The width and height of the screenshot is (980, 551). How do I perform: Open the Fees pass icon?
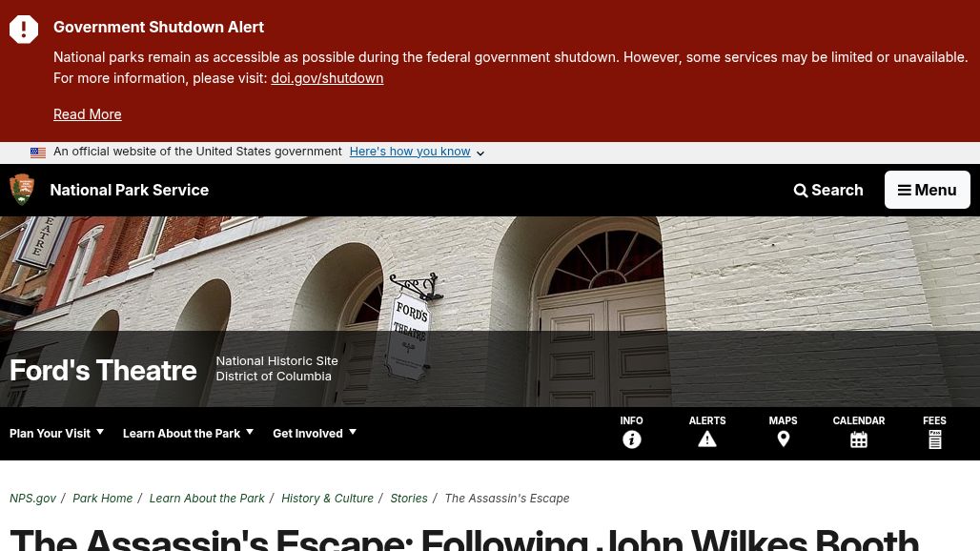pyautogui.click(x=934, y=439)
